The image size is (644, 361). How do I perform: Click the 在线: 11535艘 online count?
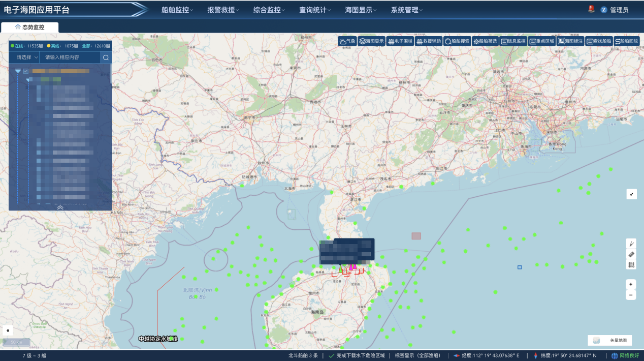click(28, 46)
